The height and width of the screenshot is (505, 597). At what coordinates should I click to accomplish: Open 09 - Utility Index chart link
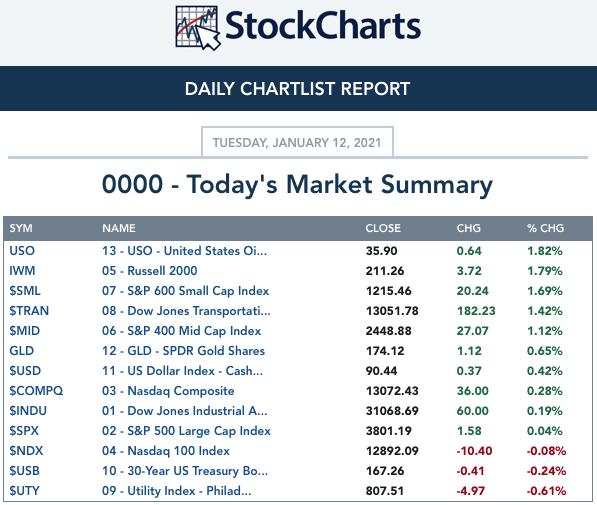coord(176,491)
